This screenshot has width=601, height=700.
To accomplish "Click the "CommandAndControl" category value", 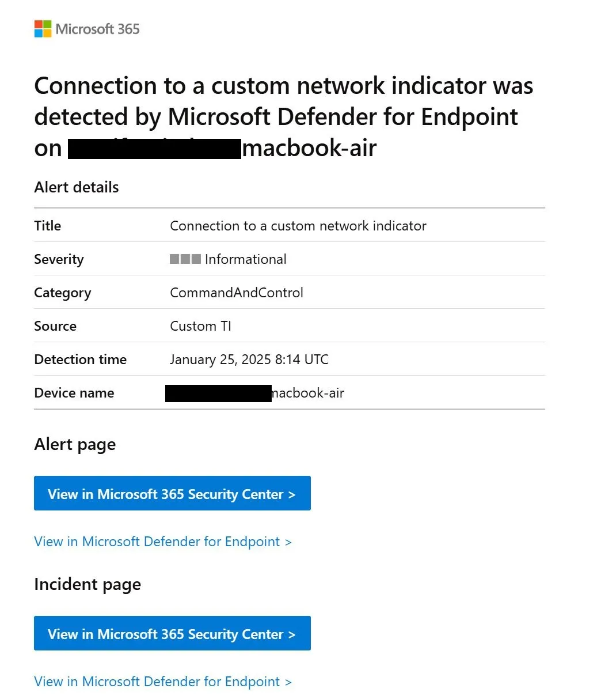I will [236, 293].
